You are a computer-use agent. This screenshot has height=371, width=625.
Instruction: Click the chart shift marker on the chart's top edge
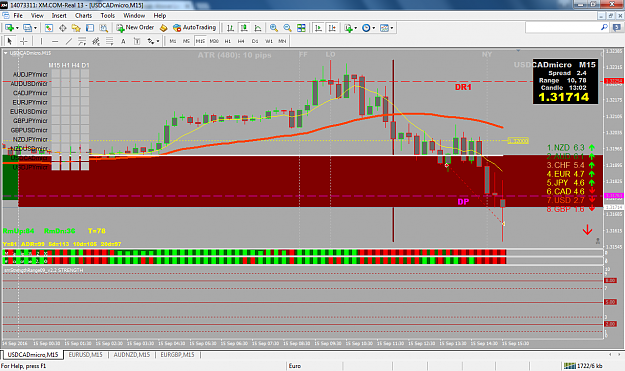[518, 51]
